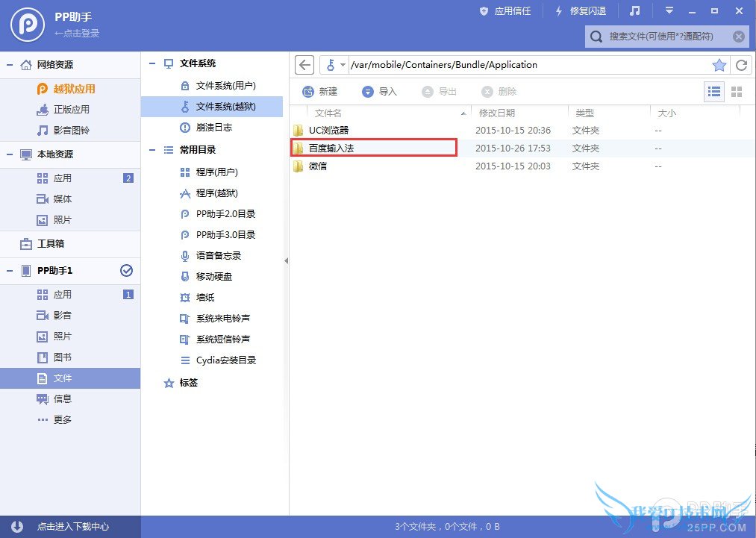Open 媒体 under 本地资源
This screenshot has width=756, height=538.
tap(70, 199)
